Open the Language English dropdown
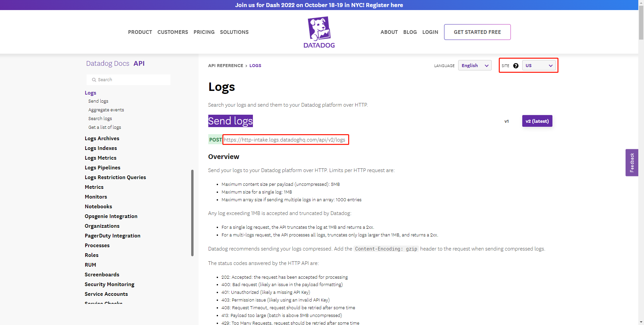 click(x=475, y=65)
